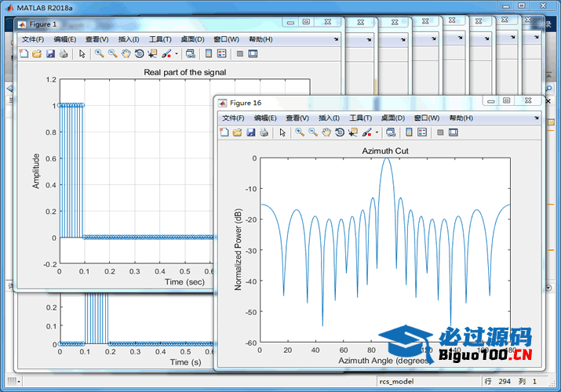This screenshot has width=561, height=392.
Task: Open 帮助(H) menu in Figure 16
Action: pyautogui.click(x=461, y=118)
